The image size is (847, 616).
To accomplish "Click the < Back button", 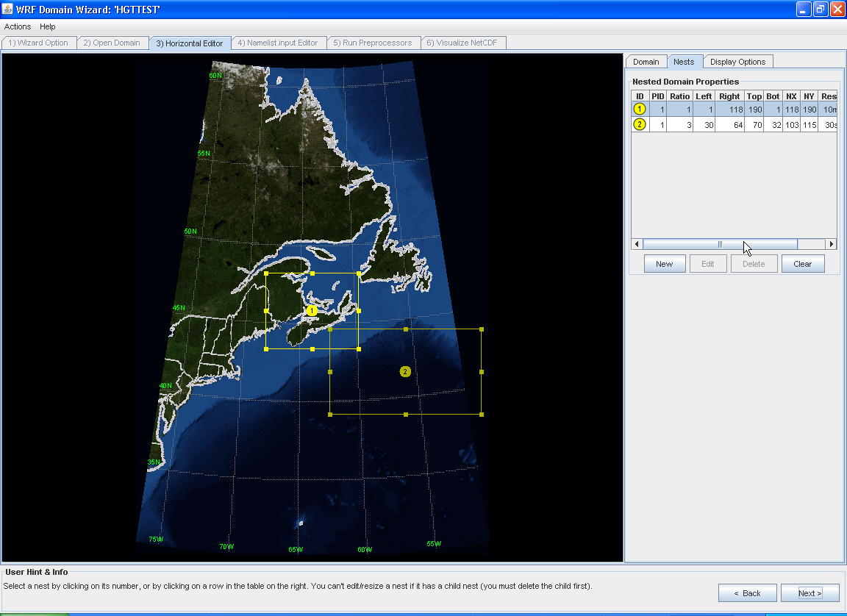I will click(x=747, y=593).
